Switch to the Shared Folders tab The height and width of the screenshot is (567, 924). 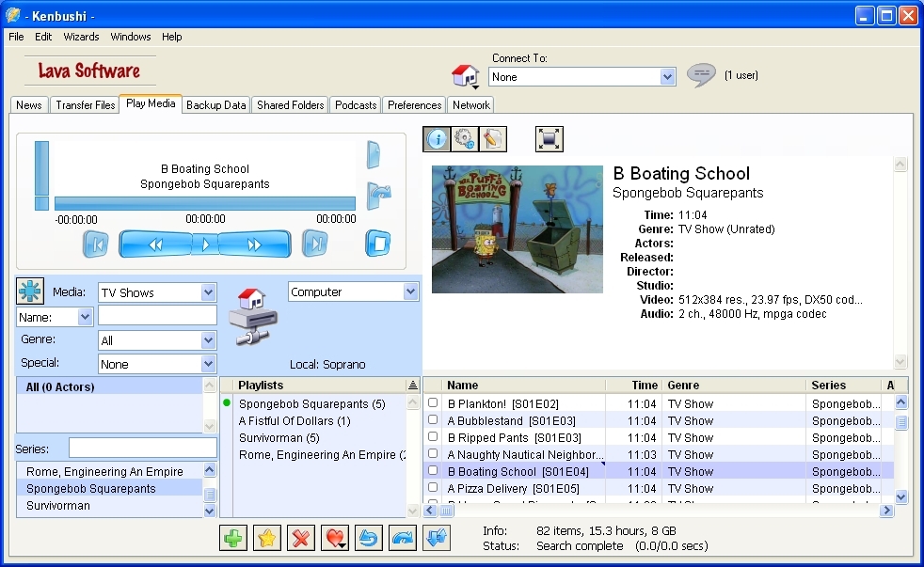pyautogui.click(x=291, y=104)
